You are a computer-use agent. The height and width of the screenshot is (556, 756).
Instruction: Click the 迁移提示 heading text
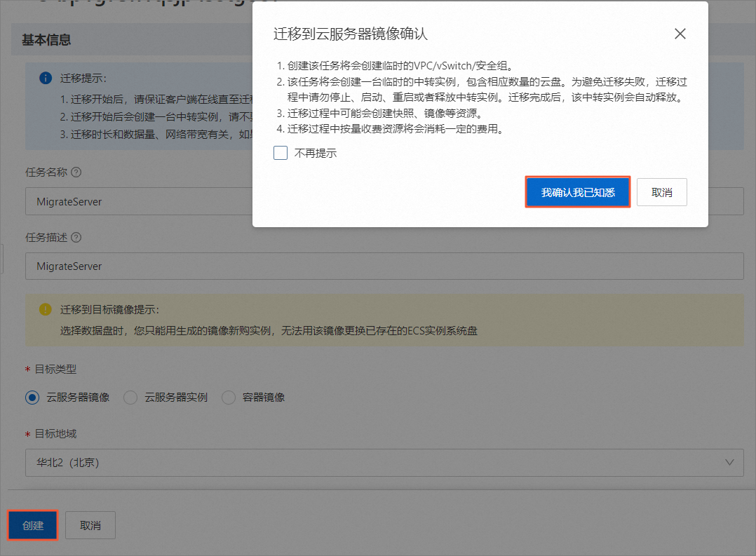83,78
